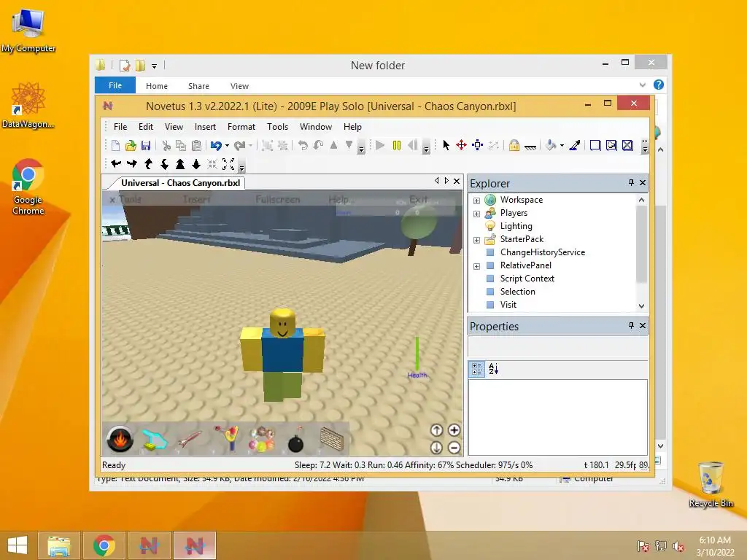Expand the Players tree node
The height and width of the screenshot is (560, 747).
[476, 214]
